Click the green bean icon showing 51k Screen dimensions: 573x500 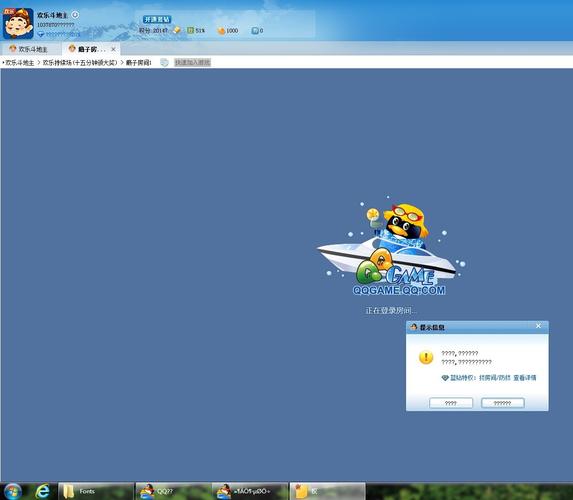click(190, 30)
